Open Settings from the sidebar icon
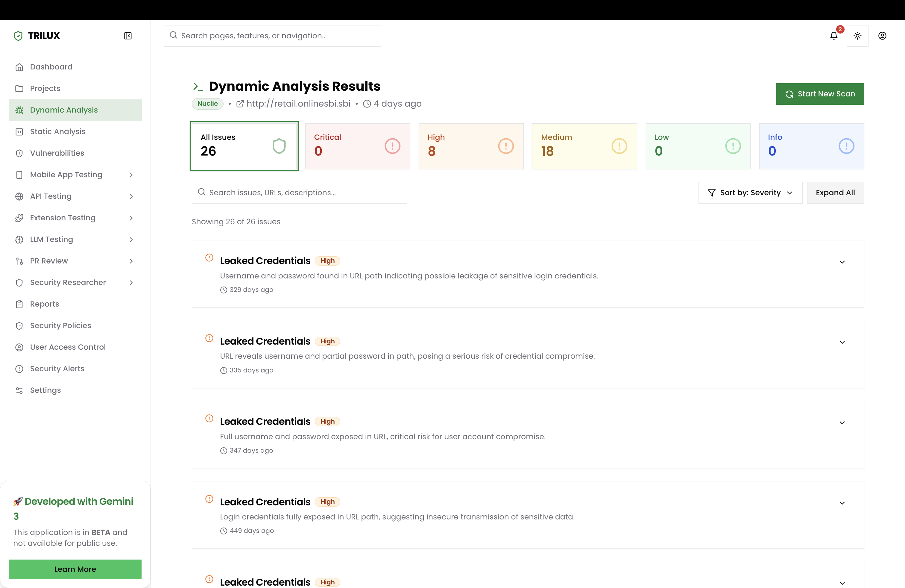This screenshot has width=905, height=588. (19, 390)
